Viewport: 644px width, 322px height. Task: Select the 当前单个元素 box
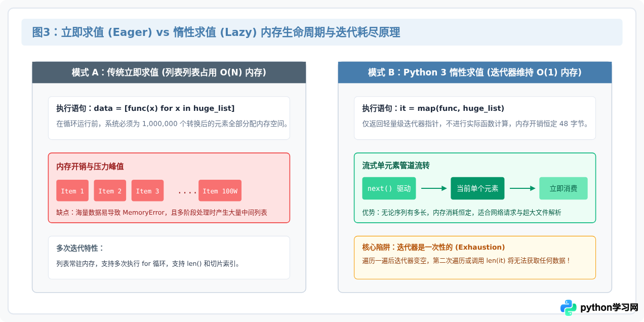(x=477, y=188)
